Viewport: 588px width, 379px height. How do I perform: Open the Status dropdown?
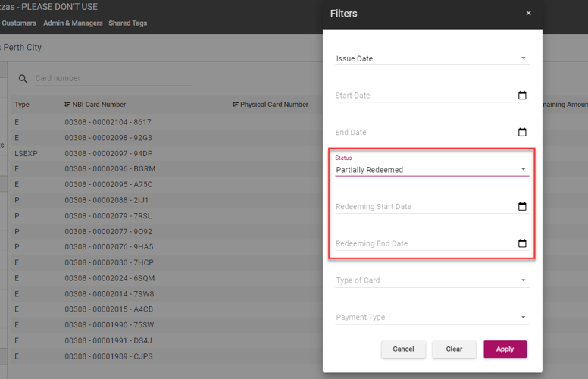click(x=523, y=170)
